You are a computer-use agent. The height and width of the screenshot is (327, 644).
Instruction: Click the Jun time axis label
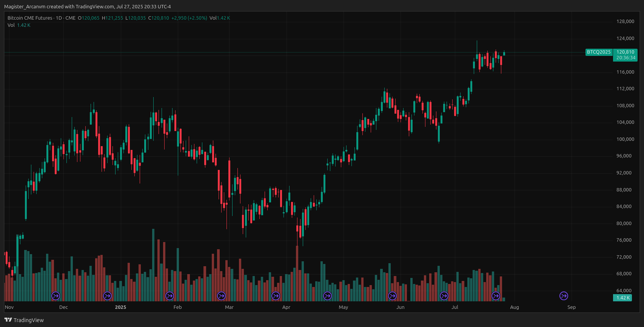point(401,307)
